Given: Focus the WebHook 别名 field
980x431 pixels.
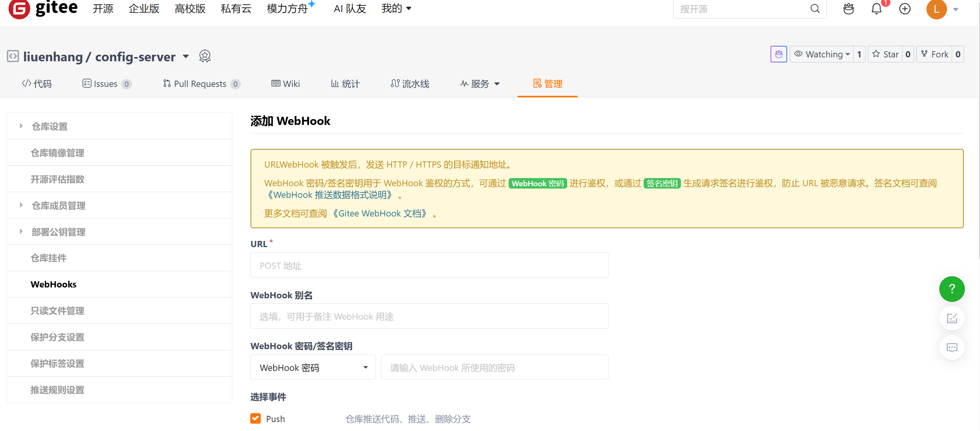Looking at the screenshot, I should point(429,316).
